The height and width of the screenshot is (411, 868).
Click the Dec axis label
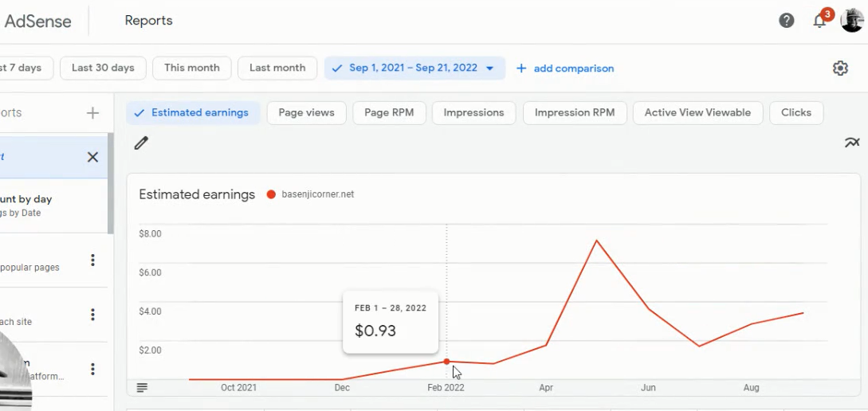click(x=342, y=388)
